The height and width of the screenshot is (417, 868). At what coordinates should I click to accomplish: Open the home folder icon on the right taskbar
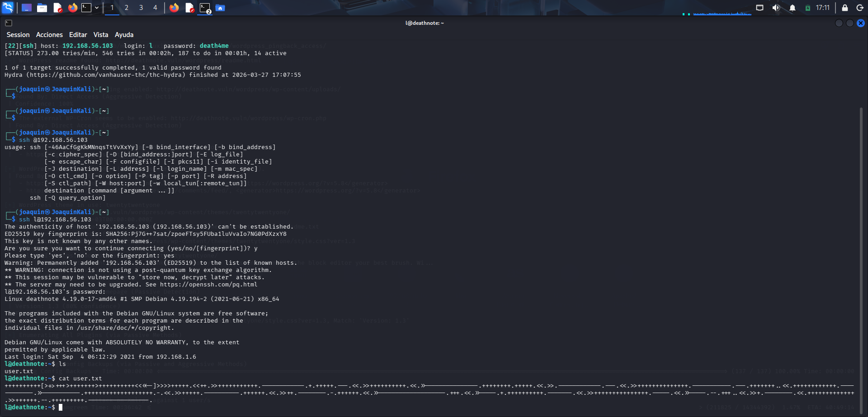coord(220,8)
